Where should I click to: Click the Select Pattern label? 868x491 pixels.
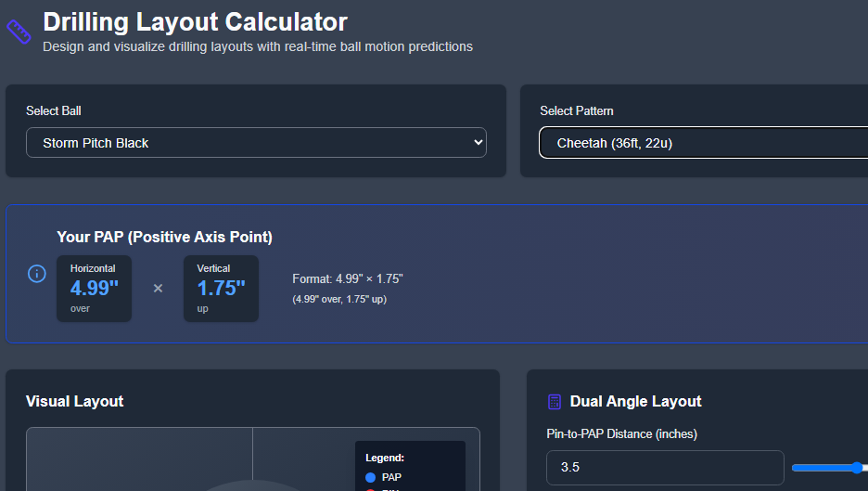point(577,111)
